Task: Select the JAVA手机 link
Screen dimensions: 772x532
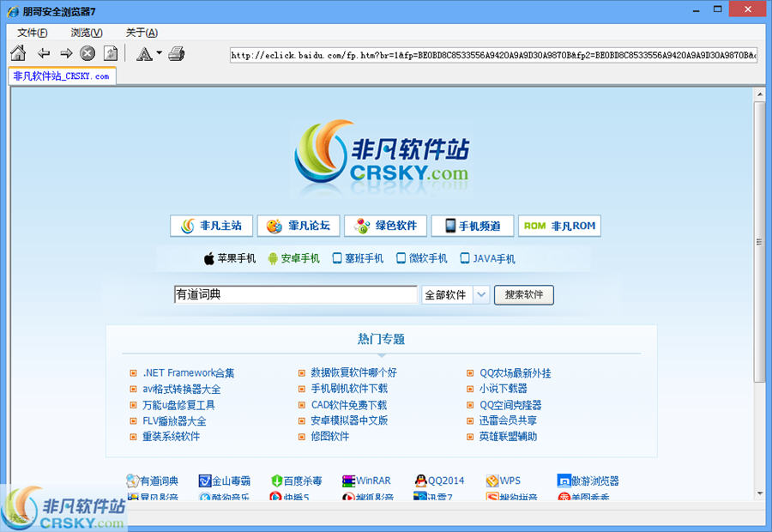Action: click(x=487, y=258)
